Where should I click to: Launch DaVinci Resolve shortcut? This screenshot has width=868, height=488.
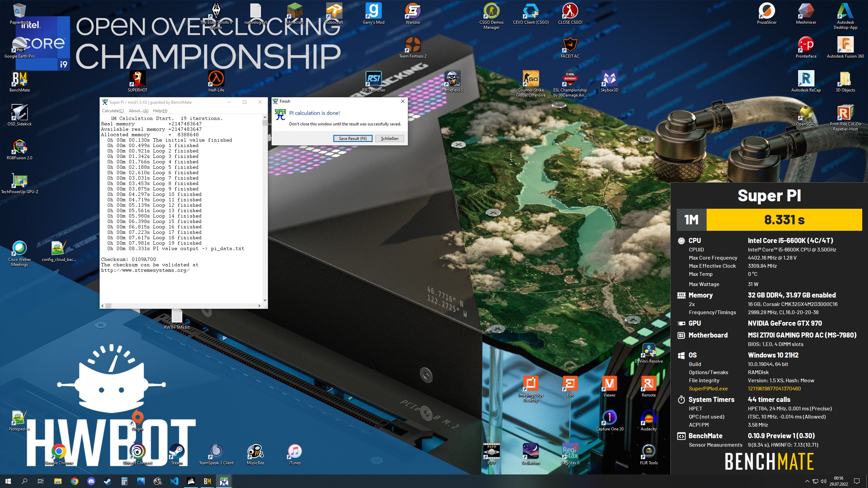[x=649, y=353]
